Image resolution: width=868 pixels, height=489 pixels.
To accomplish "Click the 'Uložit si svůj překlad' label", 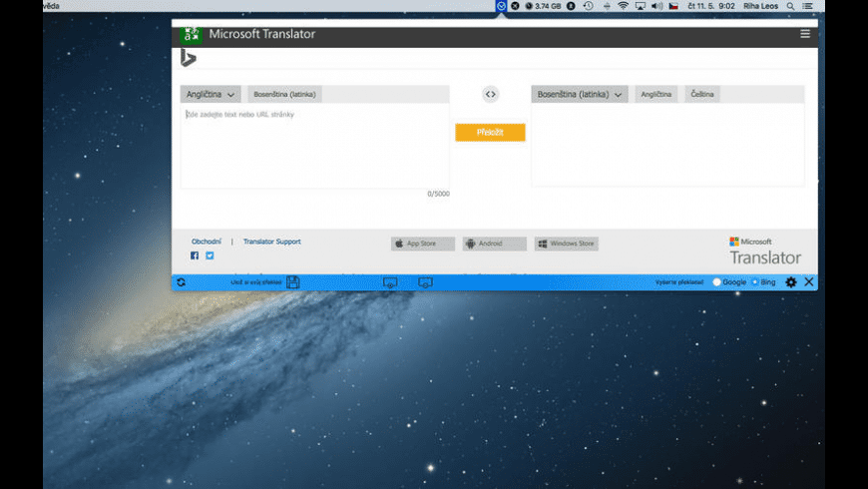I will tap(256, 282).
